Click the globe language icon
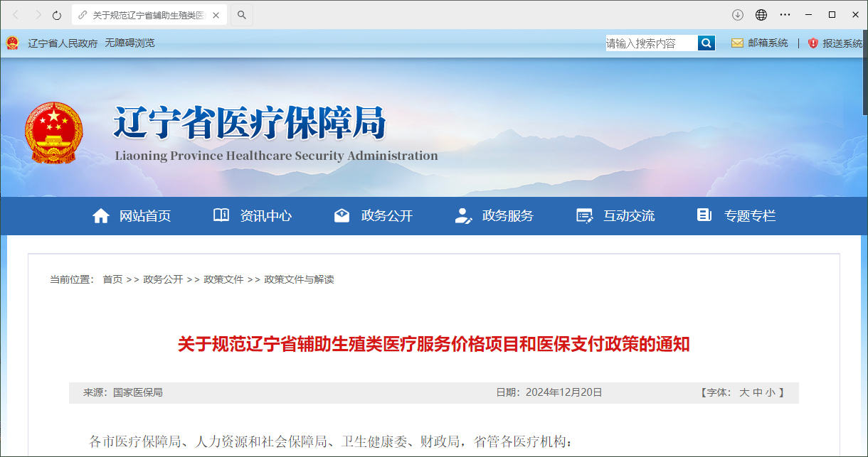The image size is (868, 457). (x=761, y=15)
